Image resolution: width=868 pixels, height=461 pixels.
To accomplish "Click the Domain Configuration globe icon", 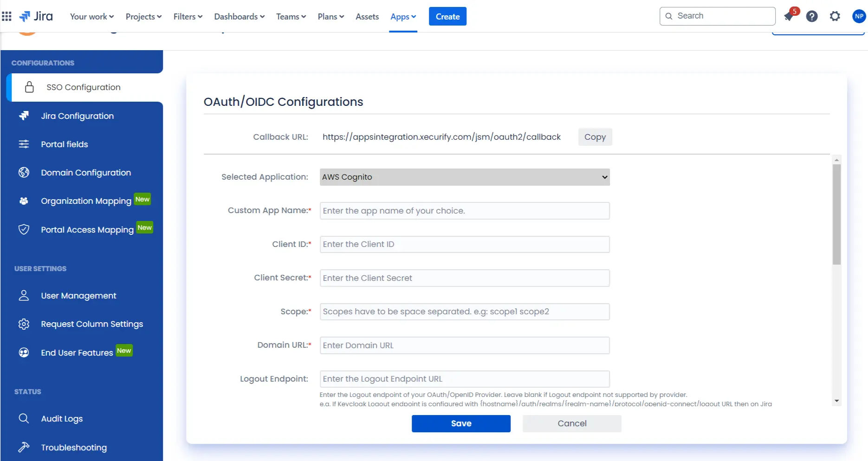I will tap(24, 172).
